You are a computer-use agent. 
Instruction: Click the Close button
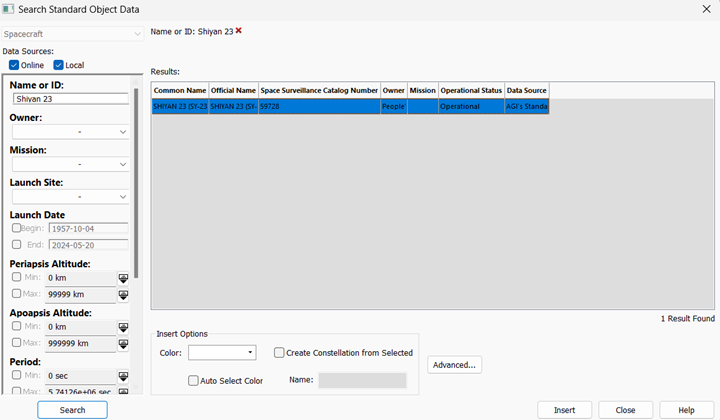click(x=625, y=410)
